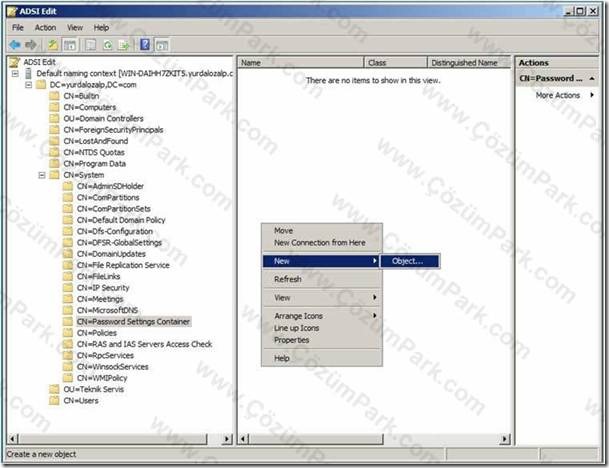Open the More Actions submenu arrow

[x=592, y=95]
